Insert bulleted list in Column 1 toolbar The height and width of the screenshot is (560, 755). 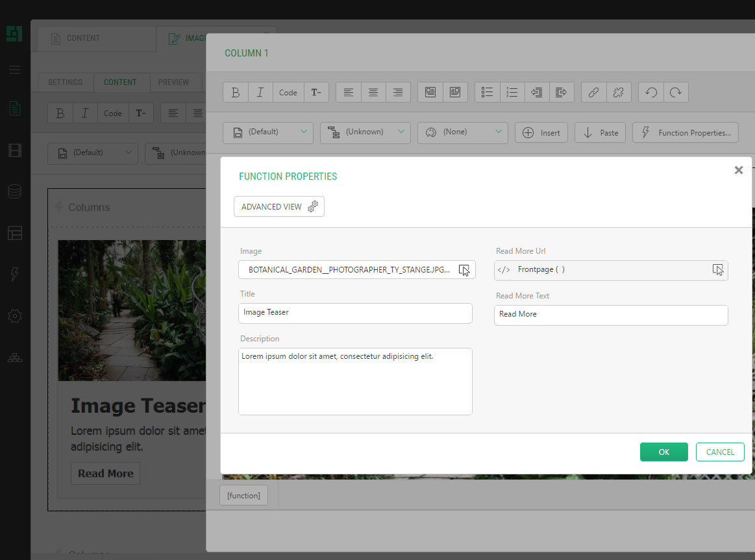click(x=488, y=92)
